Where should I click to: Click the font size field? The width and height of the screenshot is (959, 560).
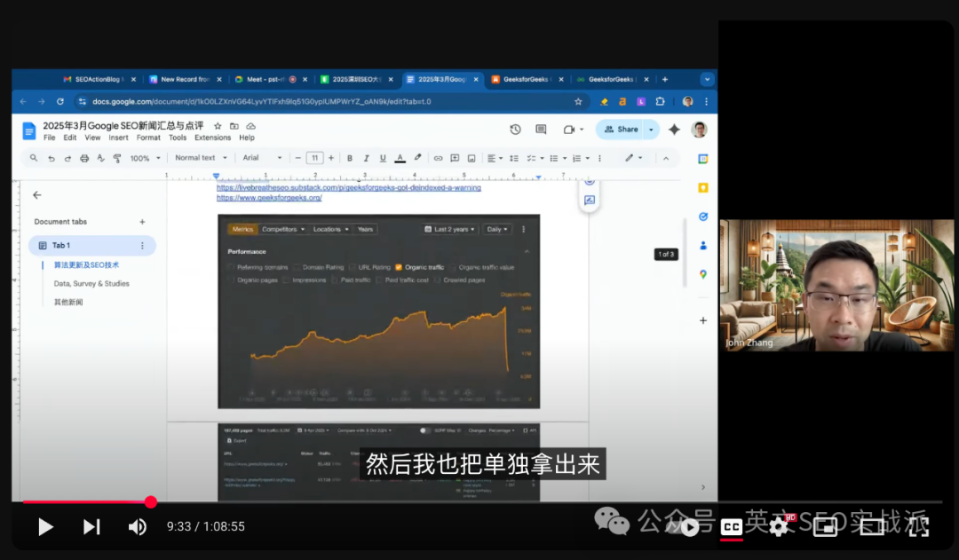tap(314, 158)
